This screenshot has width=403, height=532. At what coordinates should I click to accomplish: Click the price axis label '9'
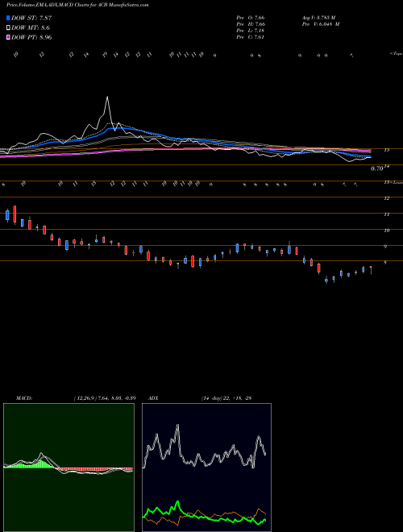pos(385,247)
